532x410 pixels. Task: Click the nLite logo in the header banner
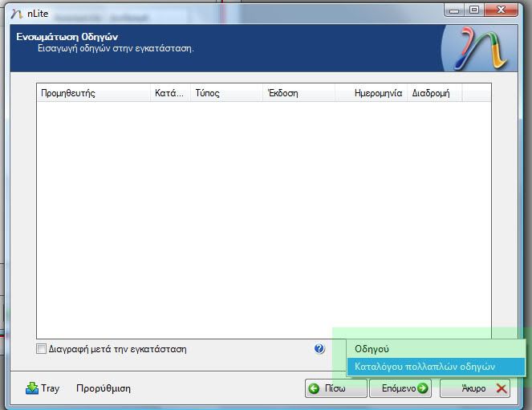pos(480,49)
